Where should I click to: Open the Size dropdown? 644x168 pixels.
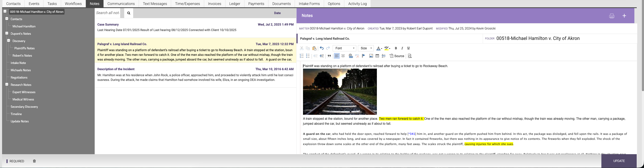pyautogui.click(x=366, y=48)
